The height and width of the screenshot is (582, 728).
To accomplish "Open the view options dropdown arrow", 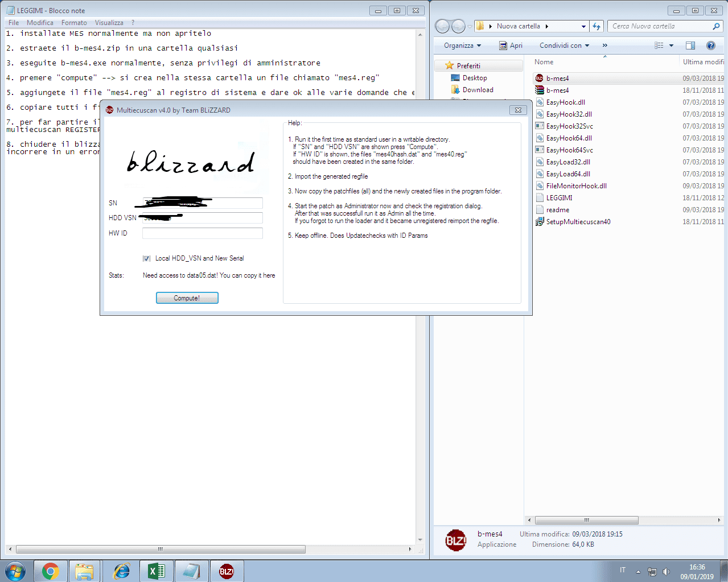I will [x=671, y=46].
